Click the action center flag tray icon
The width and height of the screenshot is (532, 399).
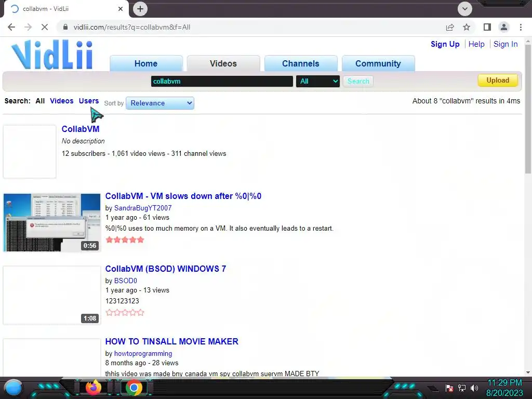click(449, 388)
